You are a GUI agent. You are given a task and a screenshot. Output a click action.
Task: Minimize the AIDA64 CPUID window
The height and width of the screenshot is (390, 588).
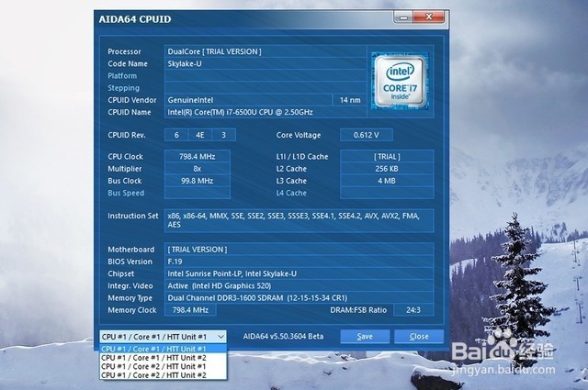[x=403, y=17]
